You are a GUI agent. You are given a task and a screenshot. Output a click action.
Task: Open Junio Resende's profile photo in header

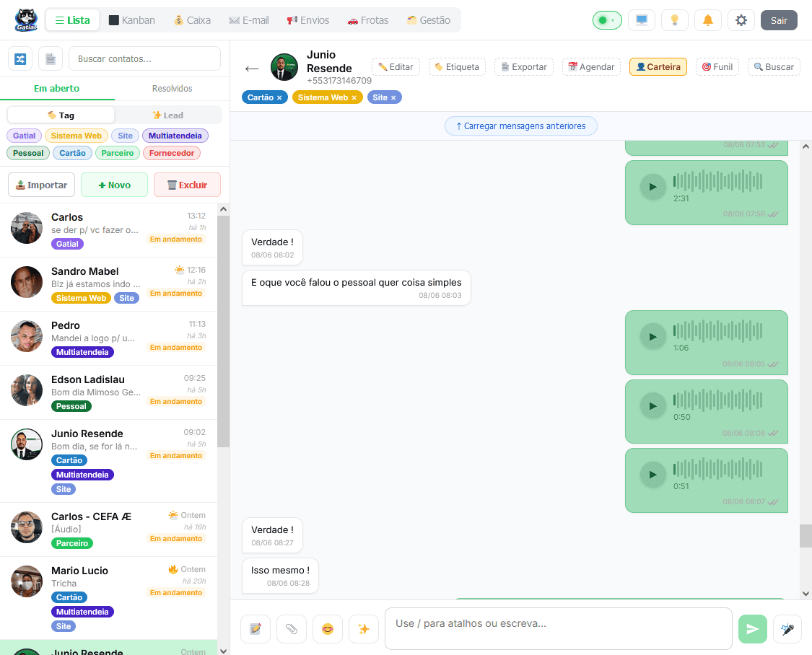tap(284, 67)
